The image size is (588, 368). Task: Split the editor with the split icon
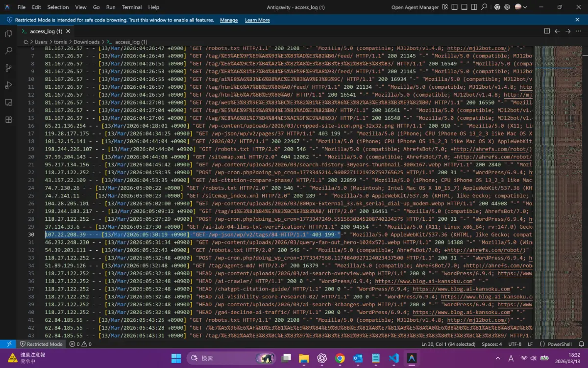coord(547,30)
